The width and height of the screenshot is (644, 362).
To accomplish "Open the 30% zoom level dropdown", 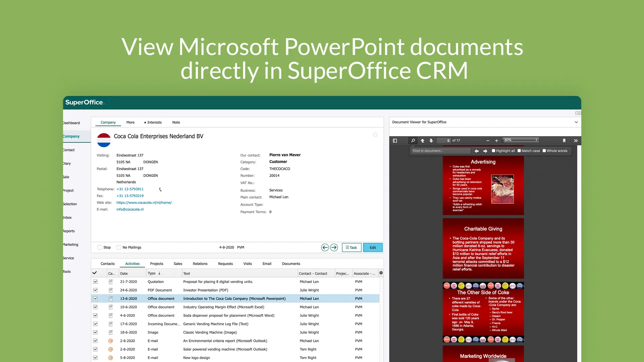I will point(521,140).
